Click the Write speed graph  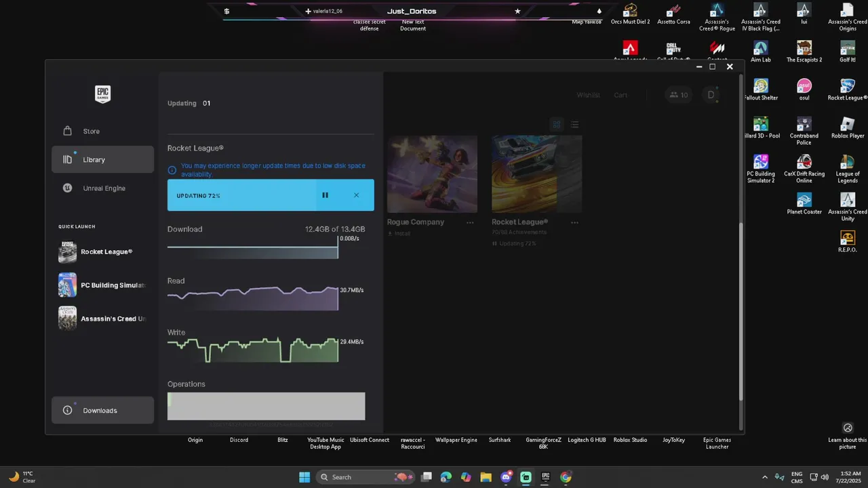point(252,349)
